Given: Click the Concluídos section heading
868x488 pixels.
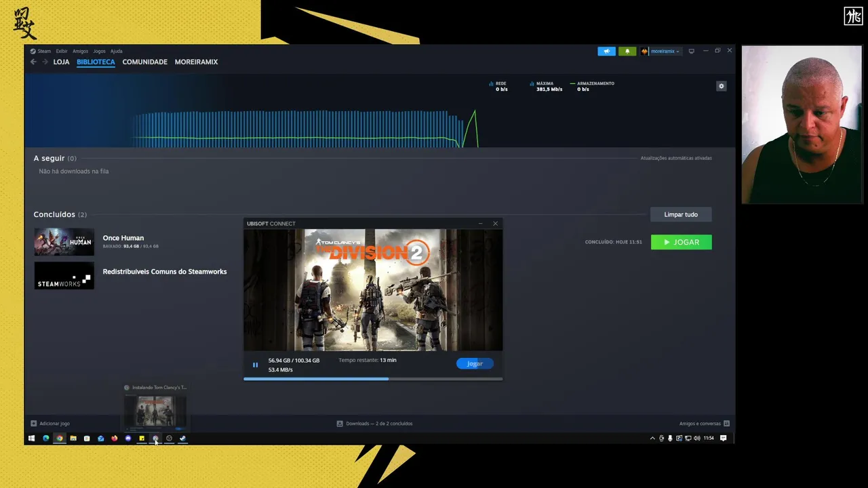Looking at the screenshot, I should (60, 214).
